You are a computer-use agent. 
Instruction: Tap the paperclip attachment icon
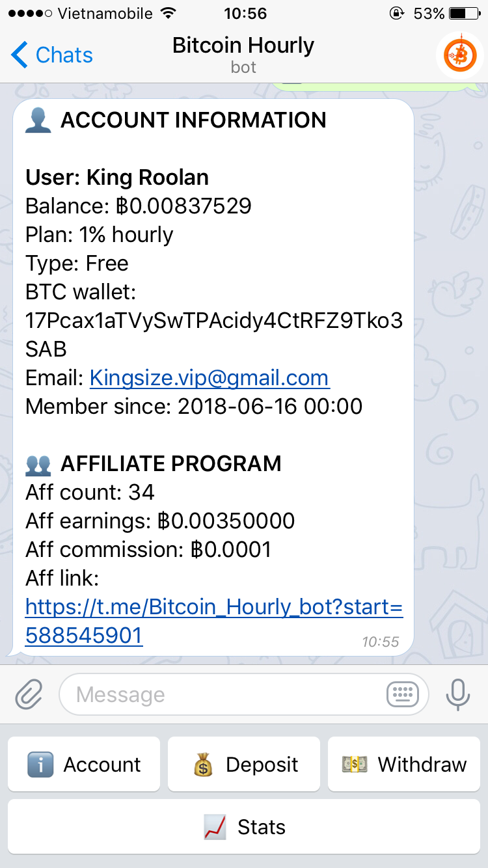(x=29, y=694)
